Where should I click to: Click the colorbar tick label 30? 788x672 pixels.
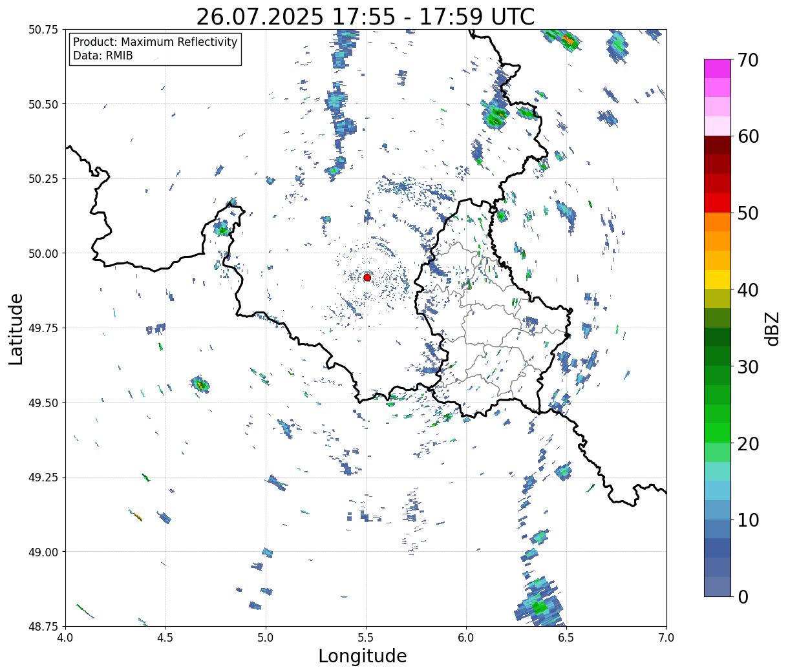coord(747,367)
